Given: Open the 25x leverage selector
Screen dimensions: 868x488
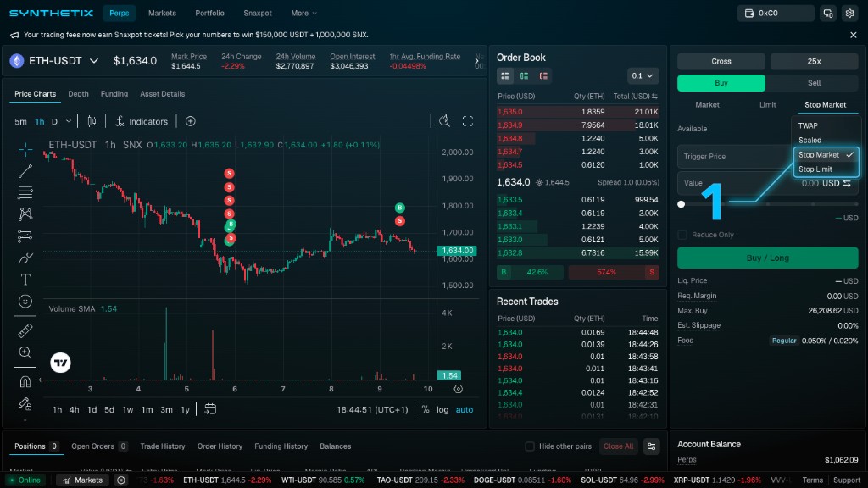Looking at the screenshot, I should [814, 61].
